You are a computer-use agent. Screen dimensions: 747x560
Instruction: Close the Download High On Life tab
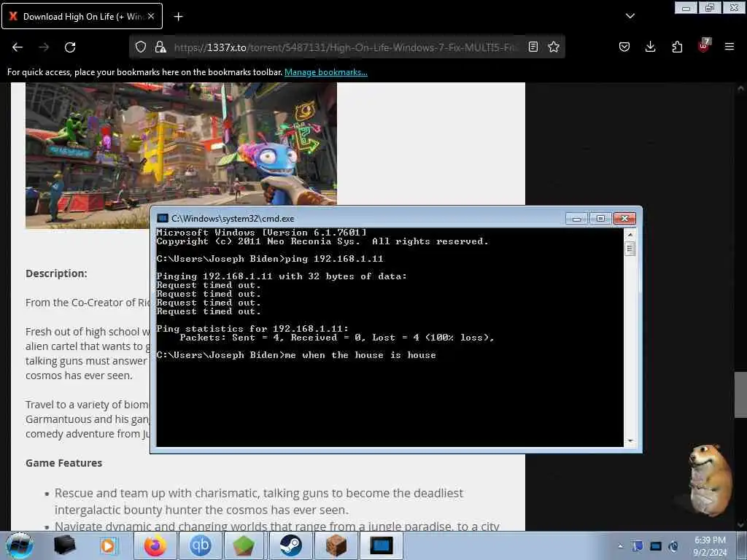point(151,16)
